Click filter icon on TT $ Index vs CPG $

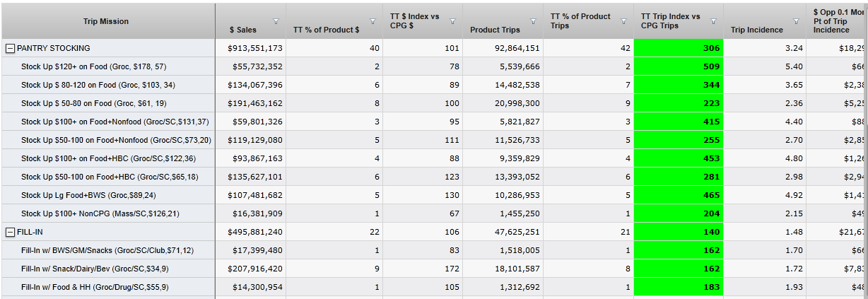tap(453, 20)
